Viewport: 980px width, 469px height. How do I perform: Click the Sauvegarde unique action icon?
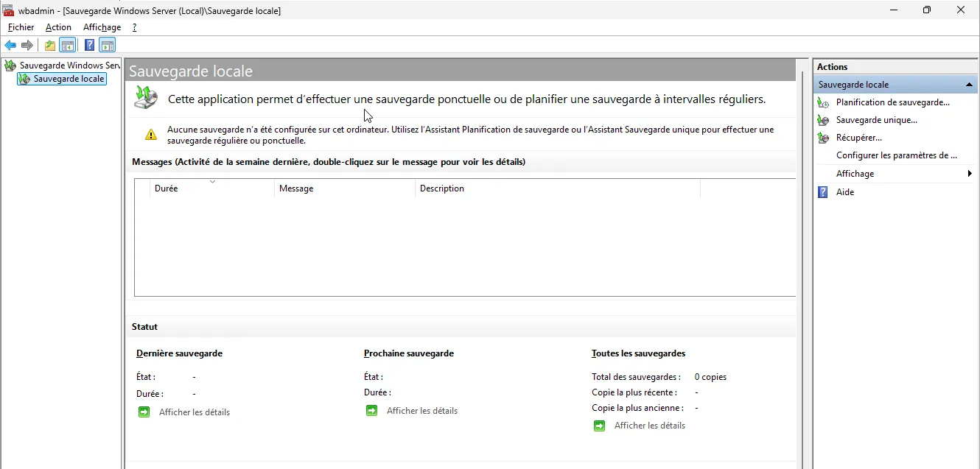tap(823, 120)
